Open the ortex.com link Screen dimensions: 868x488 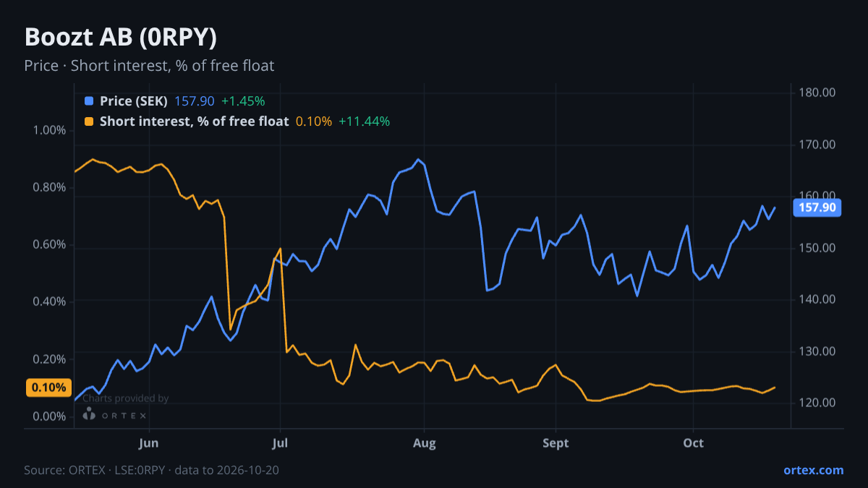pyautogui.click(x=813, y=470)
